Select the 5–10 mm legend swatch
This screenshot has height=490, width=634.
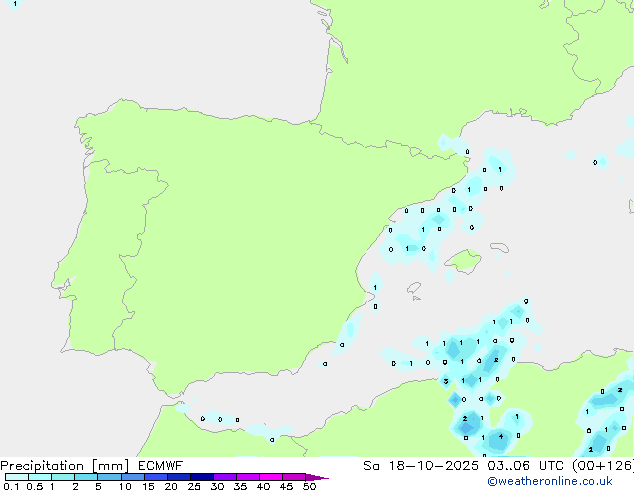tap(109, 477)
